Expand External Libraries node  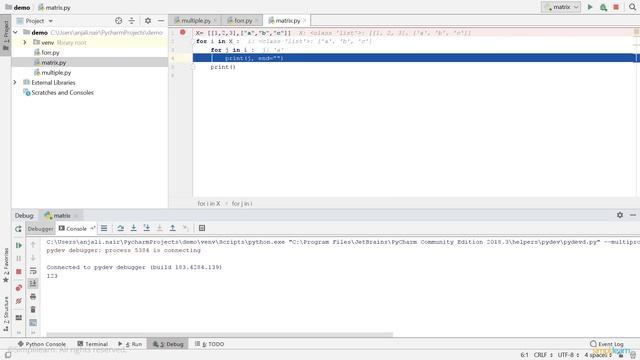tap(16, 82)
